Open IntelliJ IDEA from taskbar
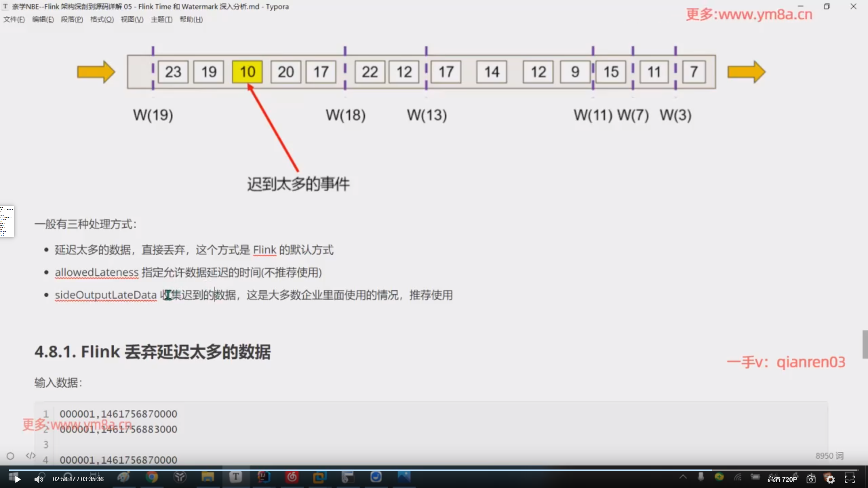Viewport: 868px width, 488px height. pos(264,477)
